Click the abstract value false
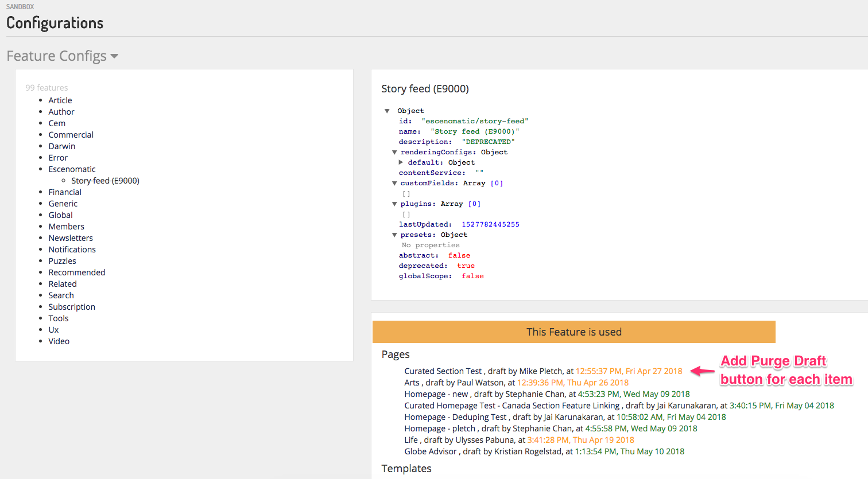868x479 pixels. click(459, 255)
